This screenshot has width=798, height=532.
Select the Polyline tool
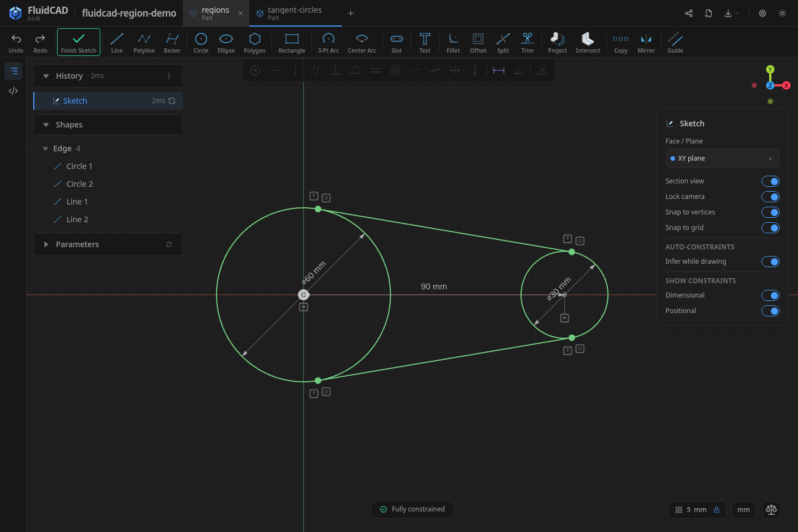click(144, 43)
